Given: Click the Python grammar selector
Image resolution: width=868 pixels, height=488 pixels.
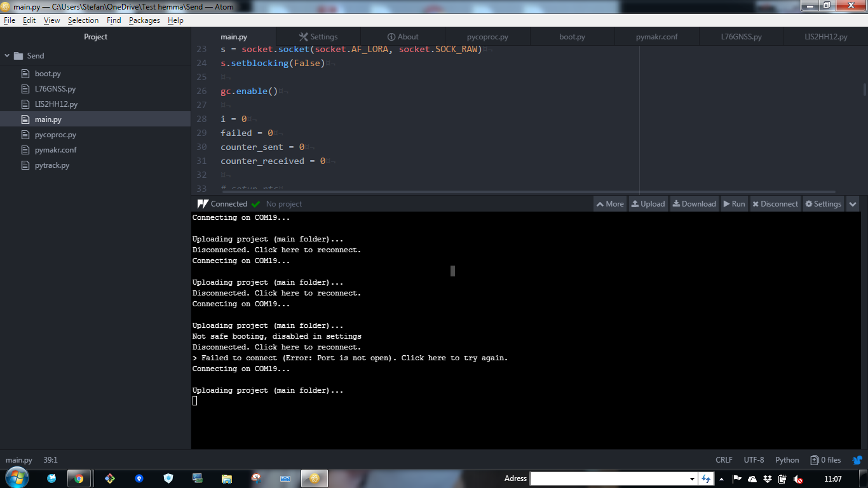Looking at the screenshot, I should click(x=787, y=460).
